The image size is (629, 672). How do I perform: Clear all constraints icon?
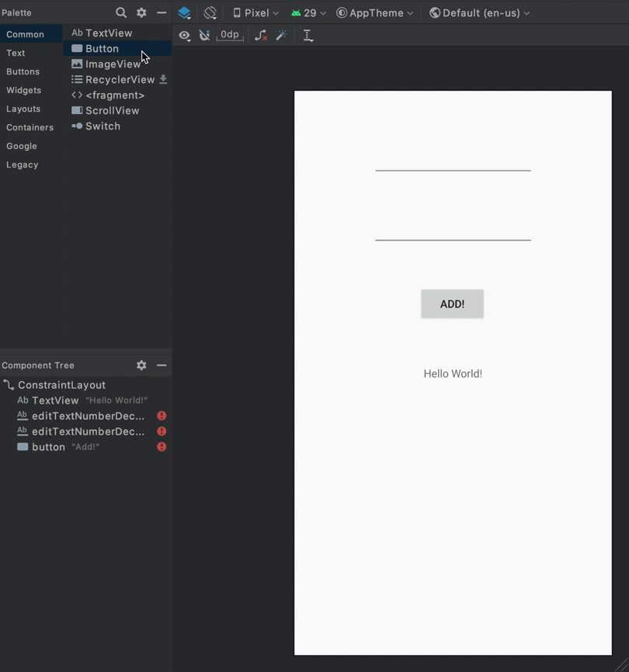tap(261, 36)
